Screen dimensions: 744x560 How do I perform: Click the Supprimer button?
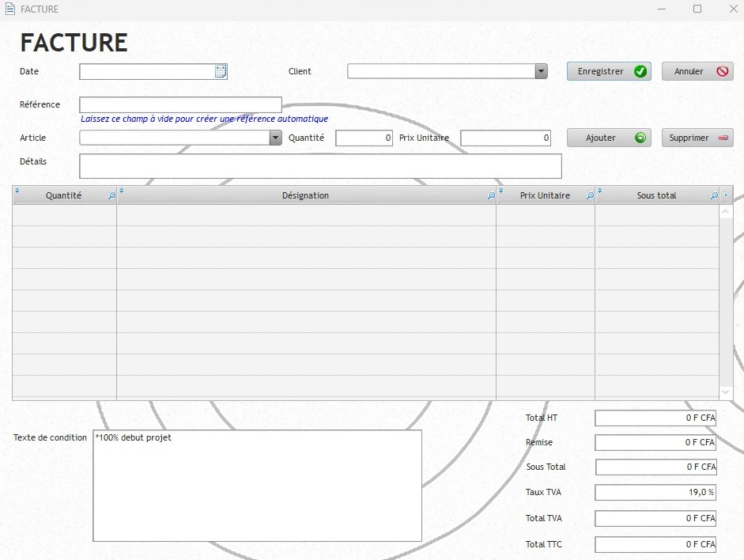click(697, 138)
